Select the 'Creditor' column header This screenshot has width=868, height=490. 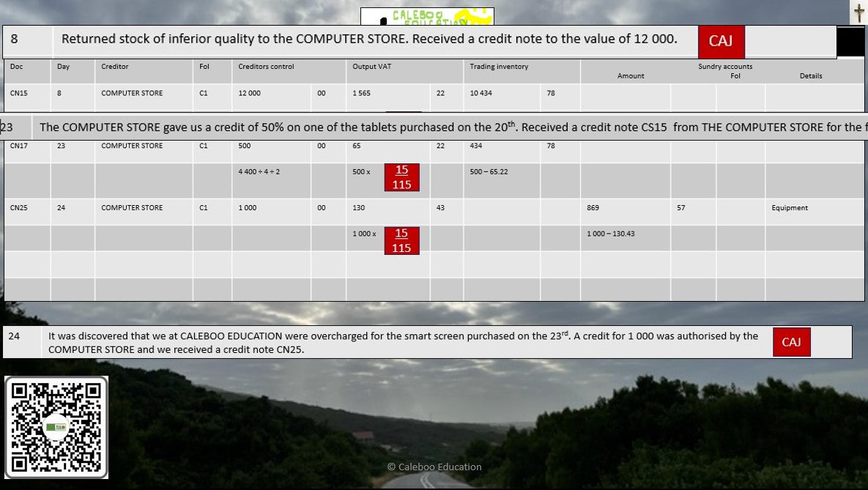[x=114, y=67]
